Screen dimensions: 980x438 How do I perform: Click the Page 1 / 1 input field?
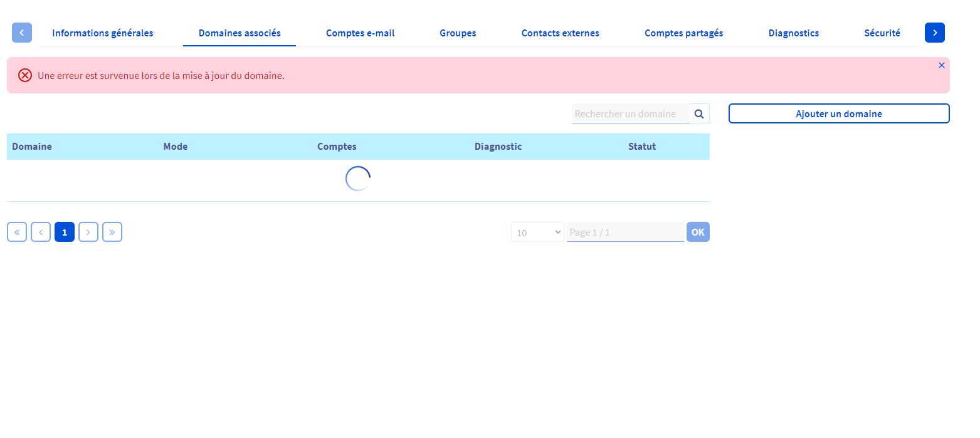click(x=624, y=232)
